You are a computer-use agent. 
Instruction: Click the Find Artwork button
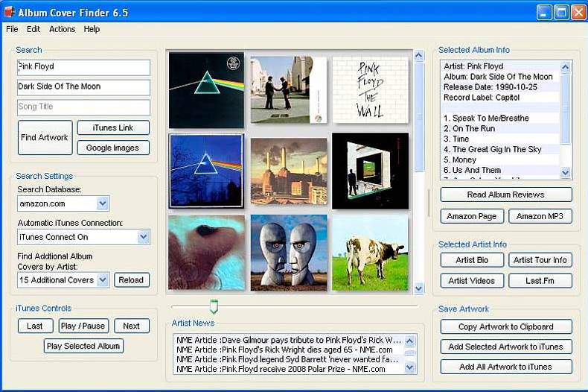point(45,137)
